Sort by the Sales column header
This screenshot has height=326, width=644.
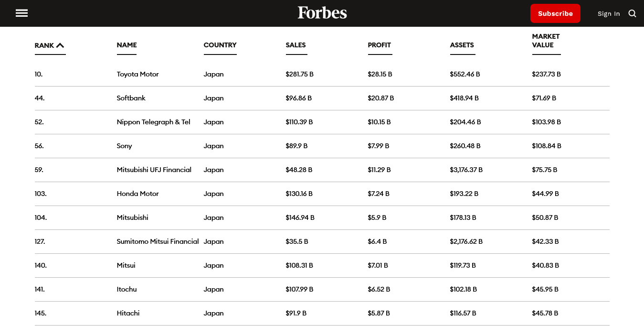pyautogui.click(x=296, y=45)
